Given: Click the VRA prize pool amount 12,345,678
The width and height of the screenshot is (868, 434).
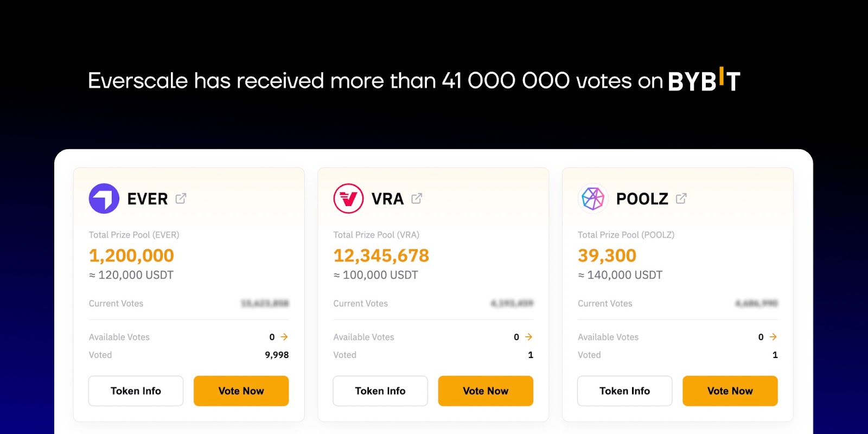Looking at the screenshot, I should coord(381,256).
